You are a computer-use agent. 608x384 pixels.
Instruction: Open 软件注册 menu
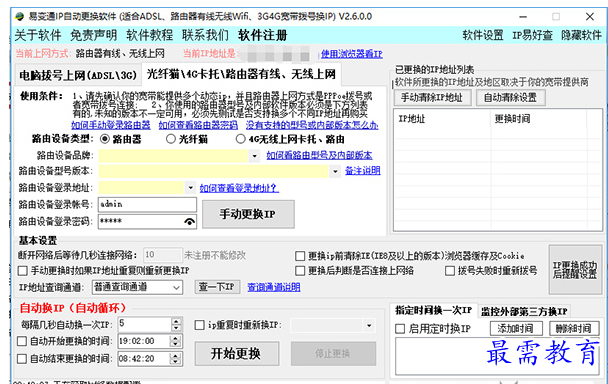pos(263,35)
